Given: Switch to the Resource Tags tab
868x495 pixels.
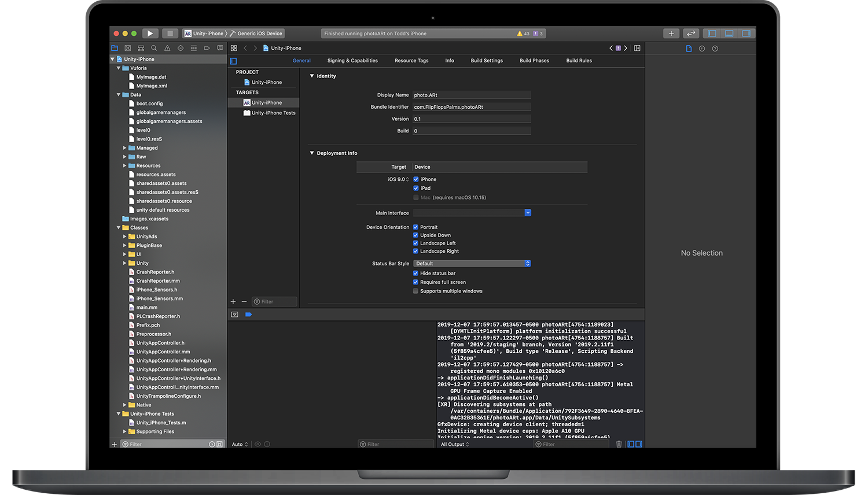Looking at the screenshot, I should coord(411,61).
